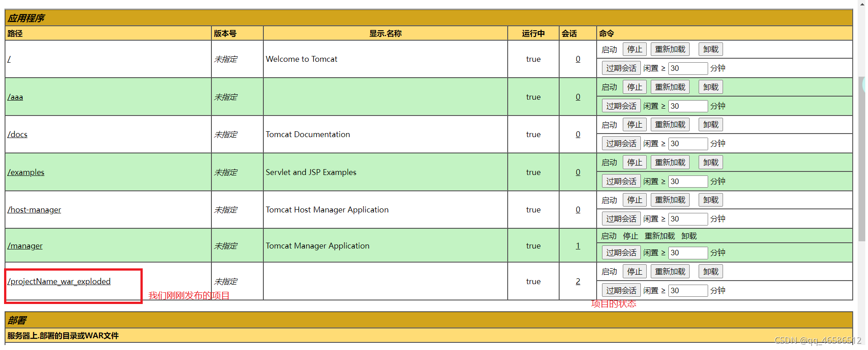This screenshot has height=350, width=868.
Task: Undeploy the /aaa application
Action: (711, 87)
